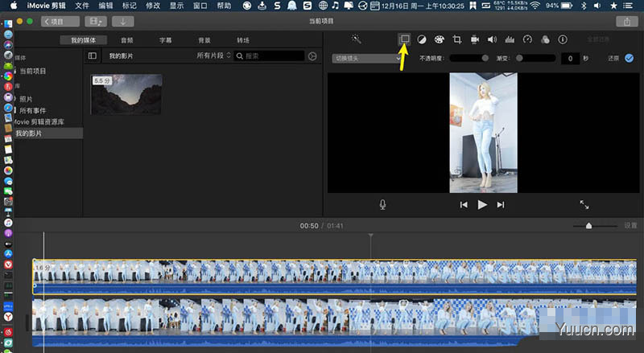
Task: Select the cropping tool
Action: 456,39
